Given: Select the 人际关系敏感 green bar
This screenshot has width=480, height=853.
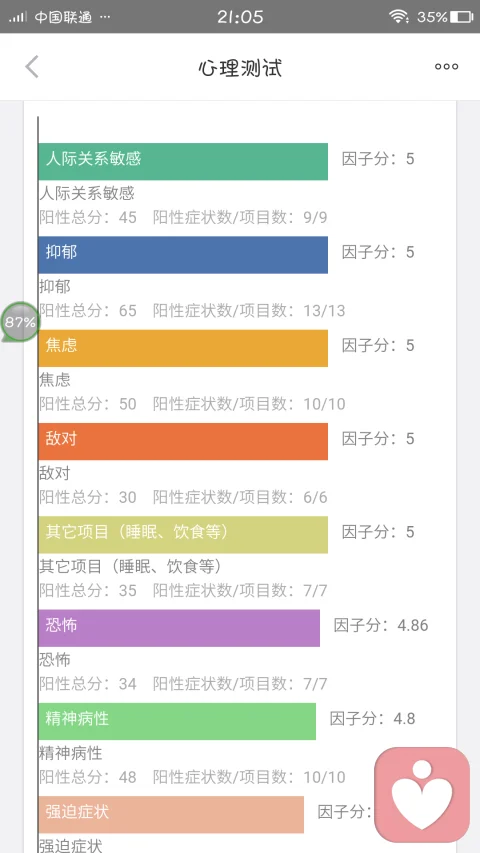Looking at the screenshot, I should click(183, 162).
